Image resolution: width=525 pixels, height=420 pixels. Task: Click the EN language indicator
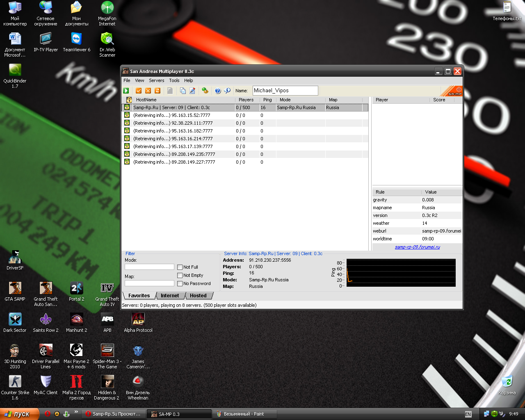coord(468,414)
